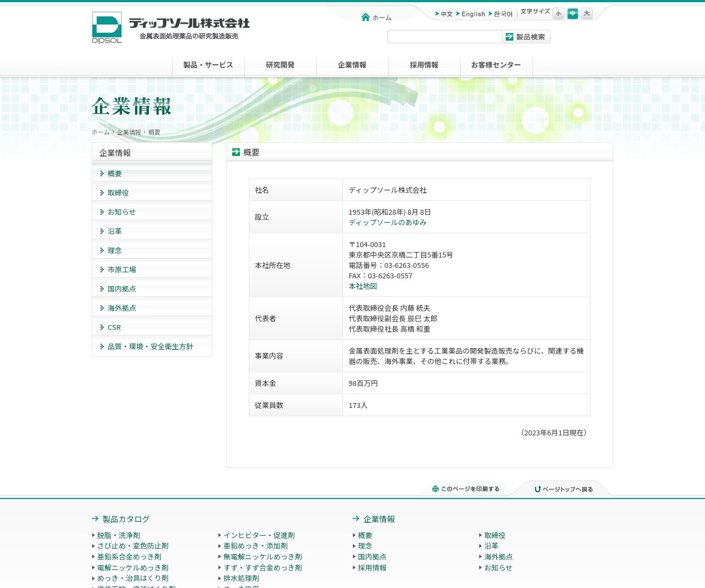705x588 pixels.
Task: Open footer link 亜鉛めっき・添加剤
Action: pos(255,546)
